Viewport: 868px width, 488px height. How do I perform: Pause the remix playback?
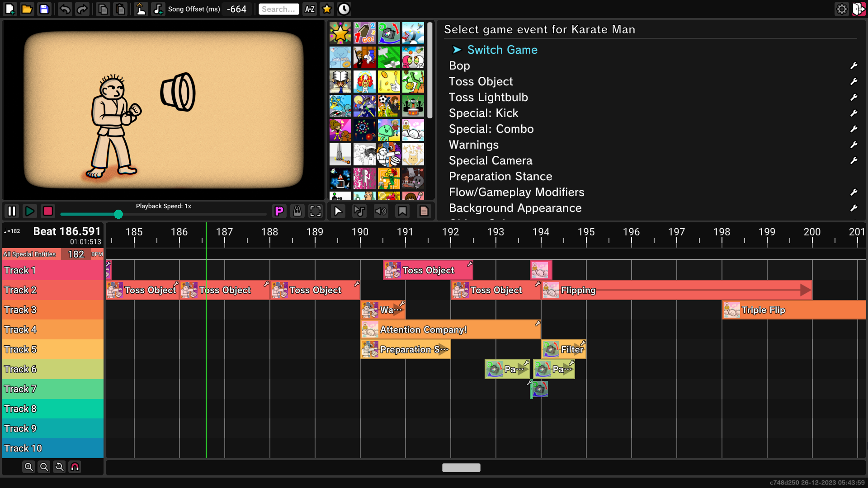click(12, 211)
